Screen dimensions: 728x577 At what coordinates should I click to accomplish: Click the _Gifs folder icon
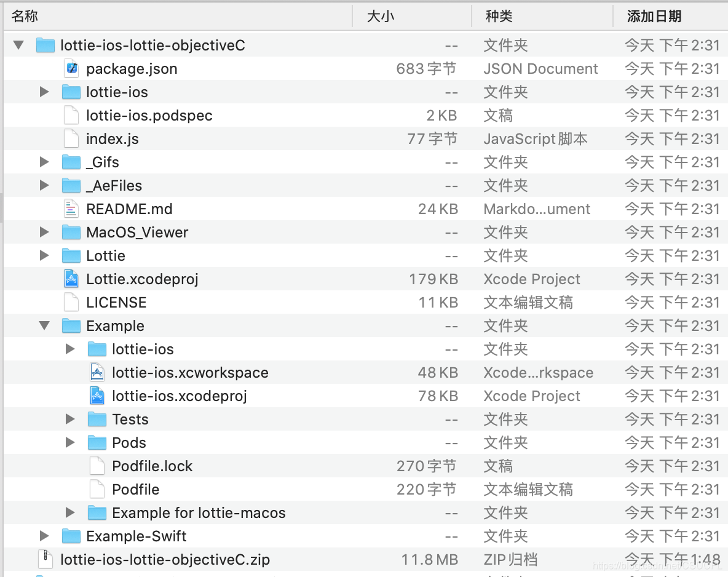point(71,162)
